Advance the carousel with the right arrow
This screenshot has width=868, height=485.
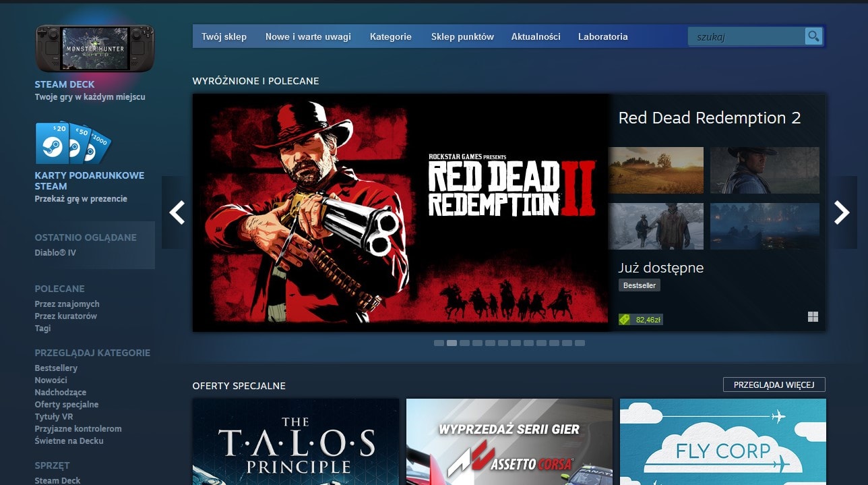pos(842,212)
